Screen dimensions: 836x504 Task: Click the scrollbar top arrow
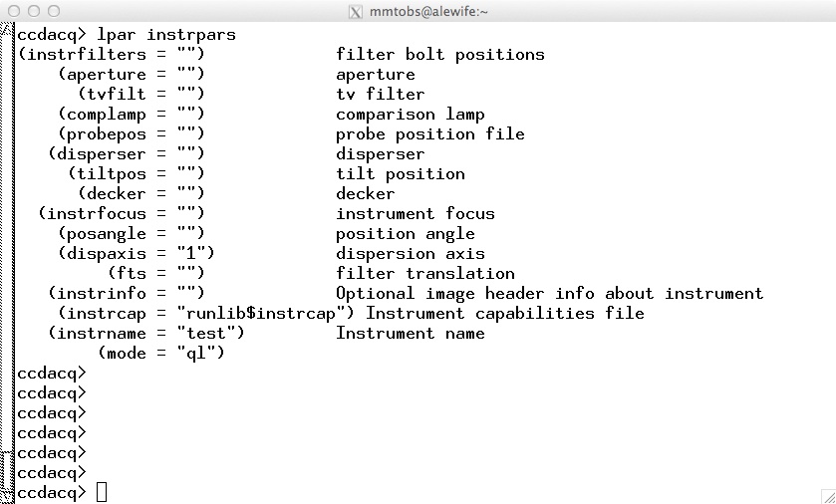tap(6, 29)
